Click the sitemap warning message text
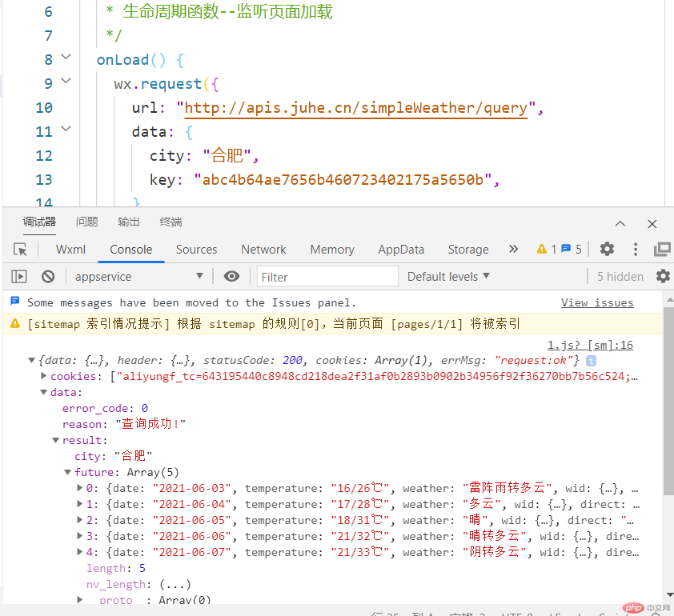674x616 pixels. tap(274, 323)
